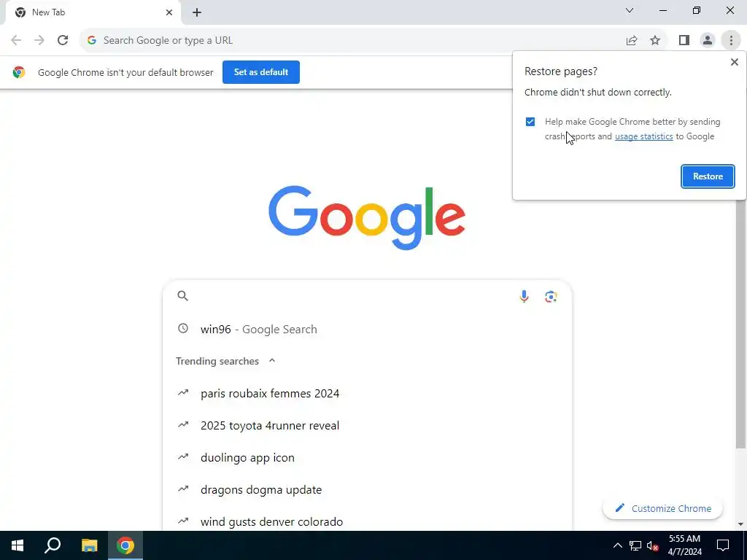Dismiss the Restore pages popup
The width and height of the screenshot is (747, 560).
735,62
